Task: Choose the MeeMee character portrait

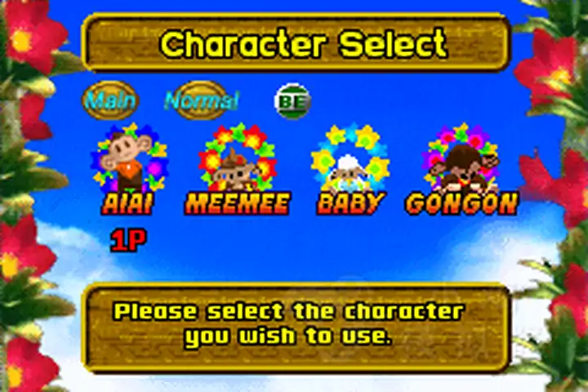Action: [x=237, y=158]
